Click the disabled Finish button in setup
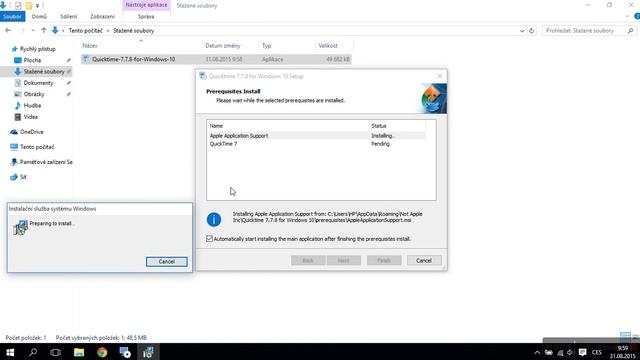The image size is (640, 360). (384, 260)
